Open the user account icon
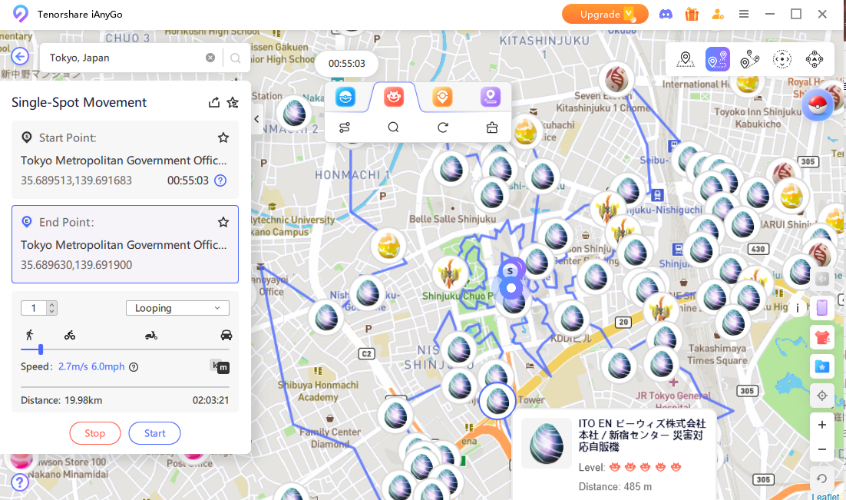This screenshot has width=846, height=500. [718, 15]
